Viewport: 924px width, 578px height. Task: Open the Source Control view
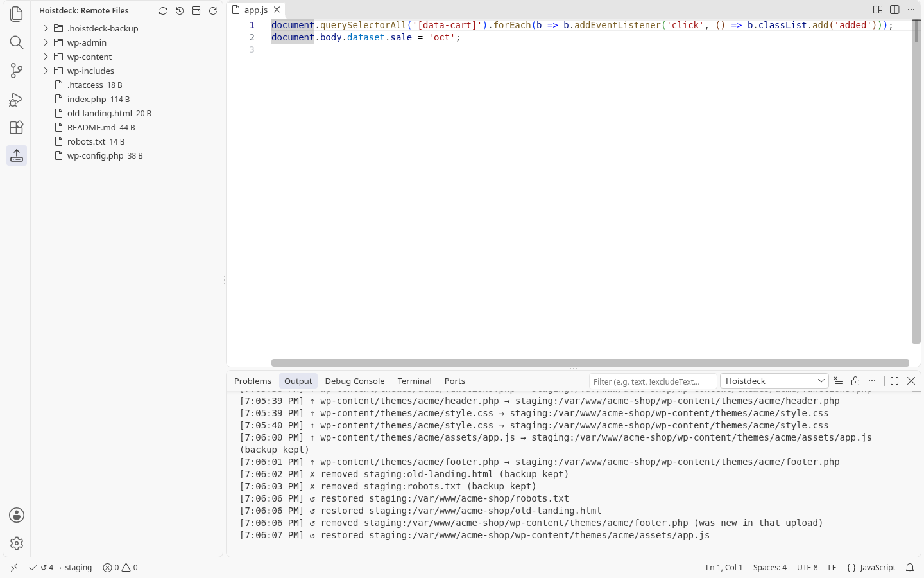tap(17, 71)
